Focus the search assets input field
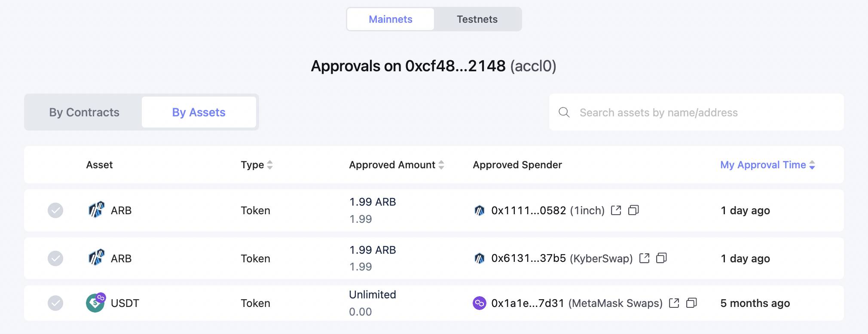The height and width of the screenshot is (334, 868). click(x=696, y=112)
